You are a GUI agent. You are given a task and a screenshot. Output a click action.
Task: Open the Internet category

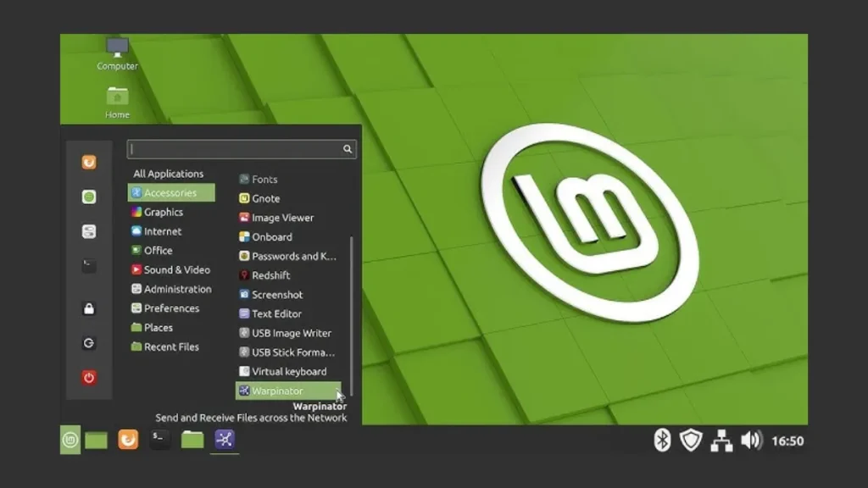pyautogui.click(x=161, y=231)
